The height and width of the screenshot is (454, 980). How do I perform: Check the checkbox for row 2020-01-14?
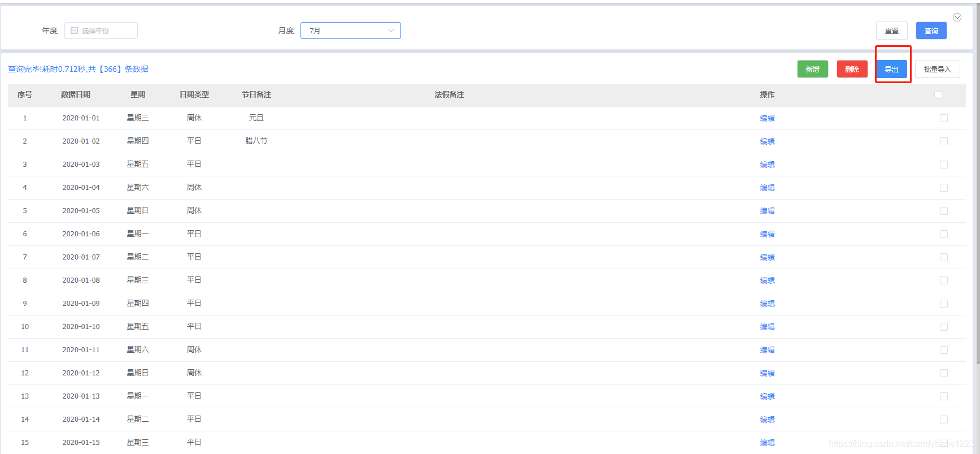[x=943, y=420]
